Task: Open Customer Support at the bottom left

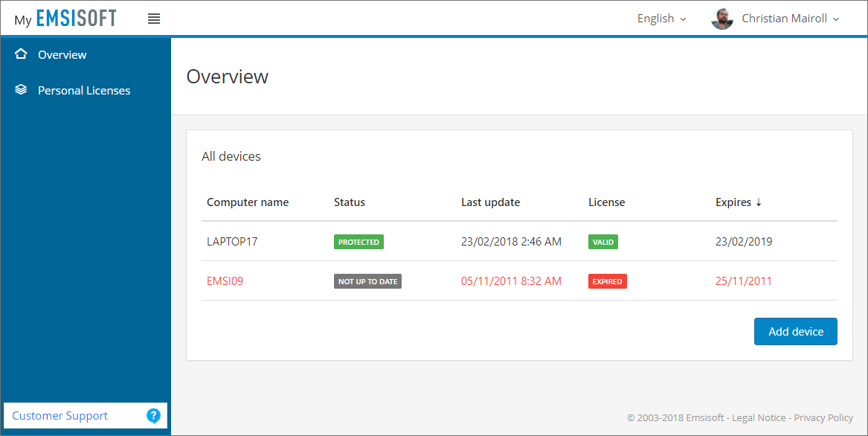Action: (x=60, y=415)
